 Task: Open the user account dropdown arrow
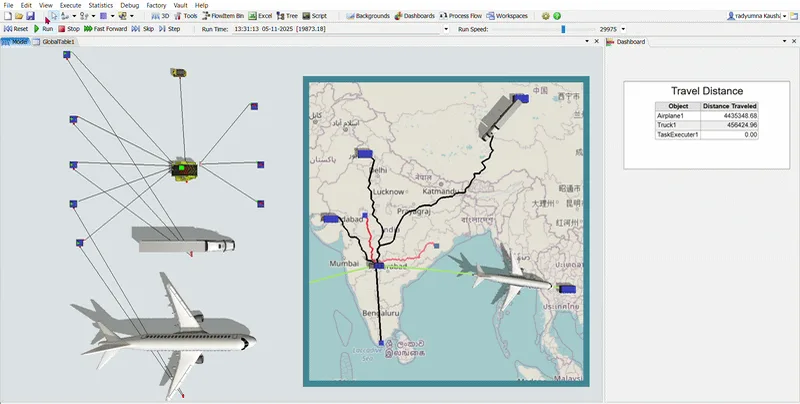pyautogui.click(x=784, y=16)
